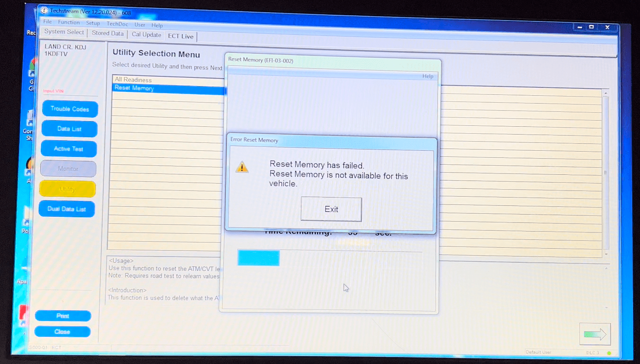Open Trouble Codes panel
Viewport: 640px width, 364px height.
(70, 109)
